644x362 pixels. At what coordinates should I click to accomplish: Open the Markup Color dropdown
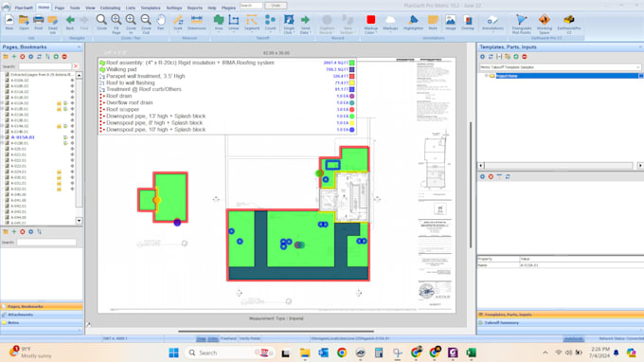pos(370,31)
